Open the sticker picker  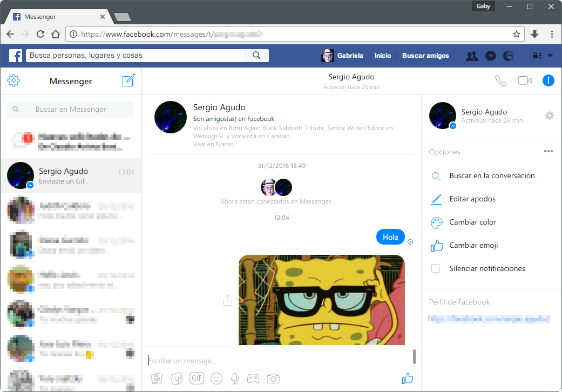177,379
